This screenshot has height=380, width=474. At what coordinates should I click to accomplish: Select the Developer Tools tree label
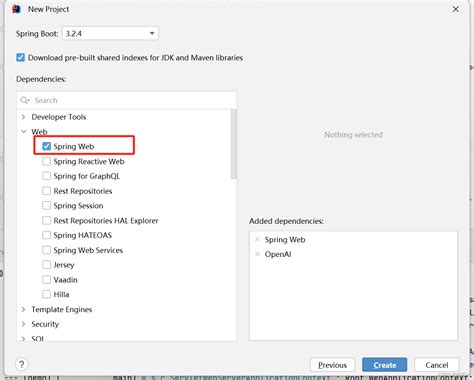tap(59, 117)
